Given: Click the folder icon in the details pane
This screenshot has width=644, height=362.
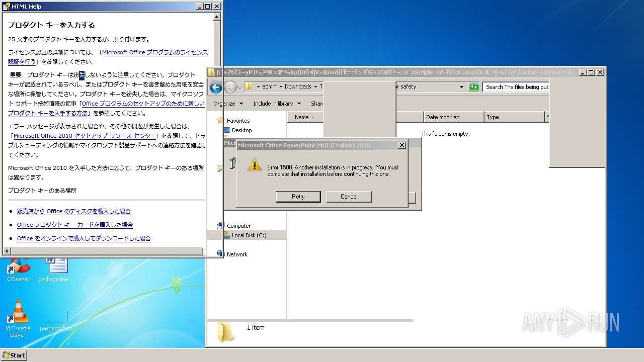Looking at the screenshot, I should pyautogui.click(x=224, y=332).
